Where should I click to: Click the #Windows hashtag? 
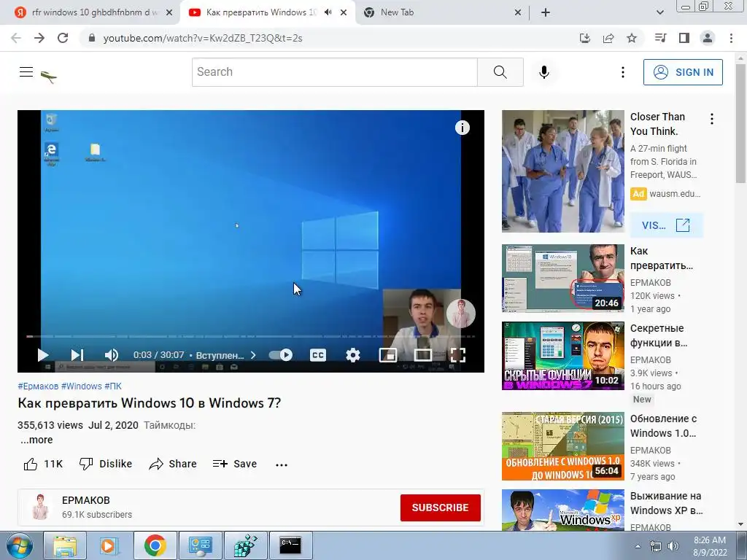tap(82, 386)
